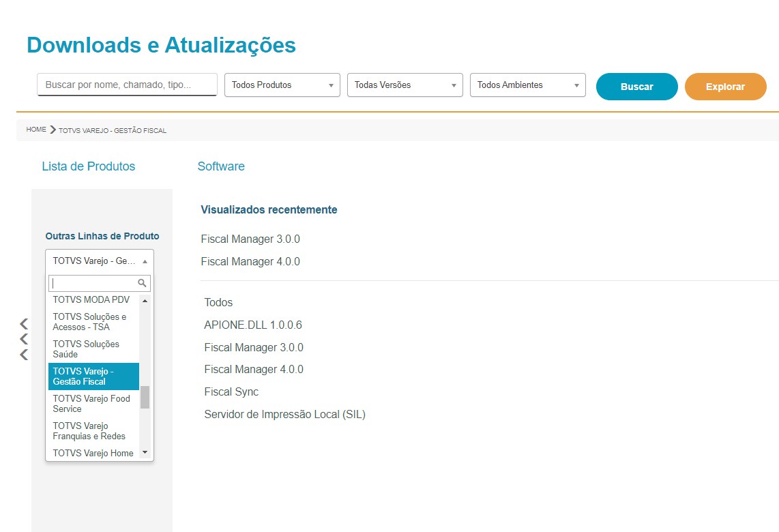Open Fiscal Sync software entry
Image resolution: width=779 pixels, height=532 pixels.
click(x=231, y=392)
